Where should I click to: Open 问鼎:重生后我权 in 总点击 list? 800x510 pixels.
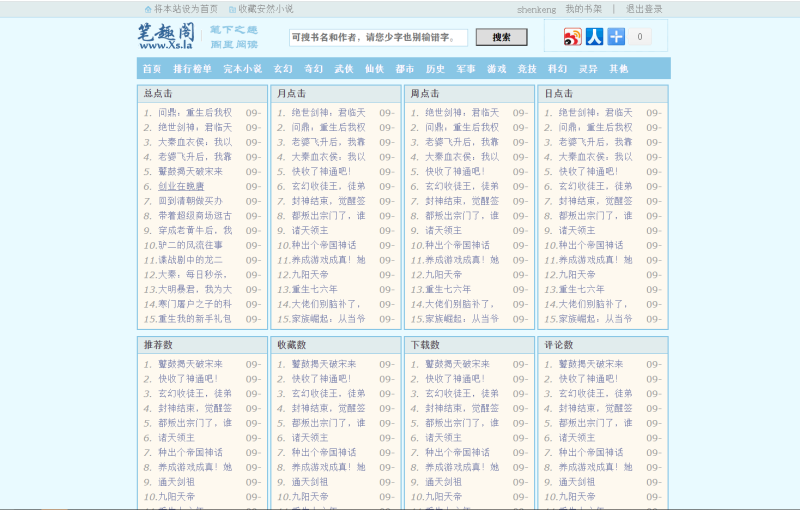click(195, 113)
